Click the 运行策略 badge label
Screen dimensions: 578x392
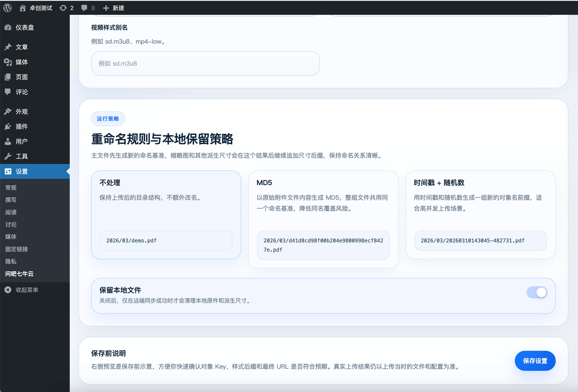click(x=108, y=119)
